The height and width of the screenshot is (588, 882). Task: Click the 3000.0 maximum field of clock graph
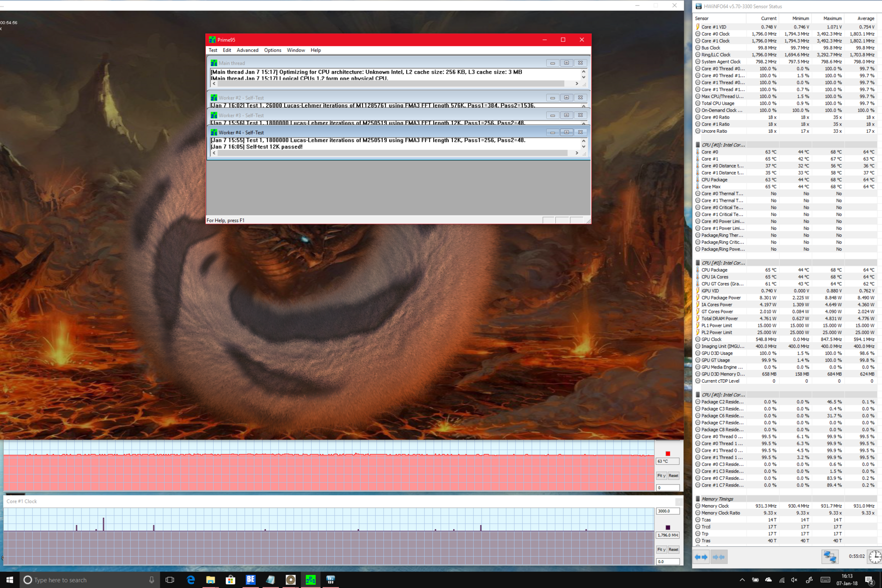(668, 511)
